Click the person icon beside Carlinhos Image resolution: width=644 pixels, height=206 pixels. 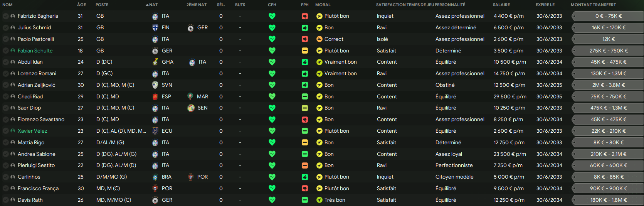13,177
